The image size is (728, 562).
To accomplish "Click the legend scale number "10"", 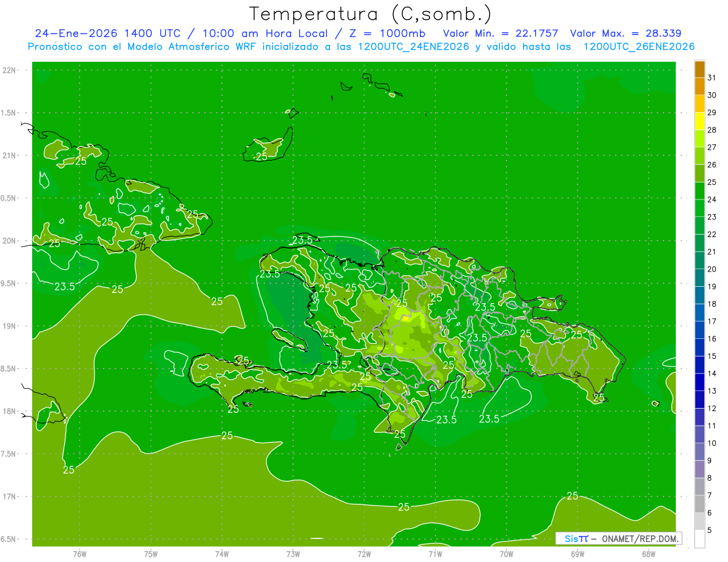I will (712, 443).
